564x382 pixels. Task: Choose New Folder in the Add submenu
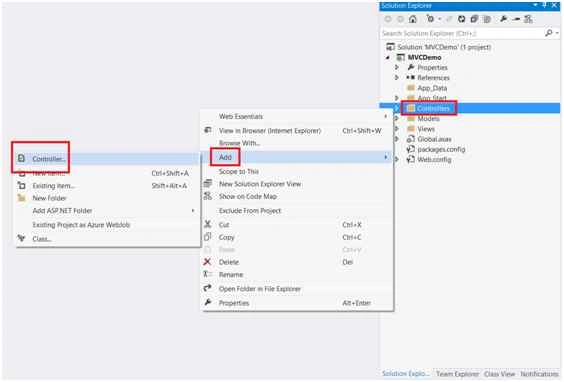pos(49,198)
